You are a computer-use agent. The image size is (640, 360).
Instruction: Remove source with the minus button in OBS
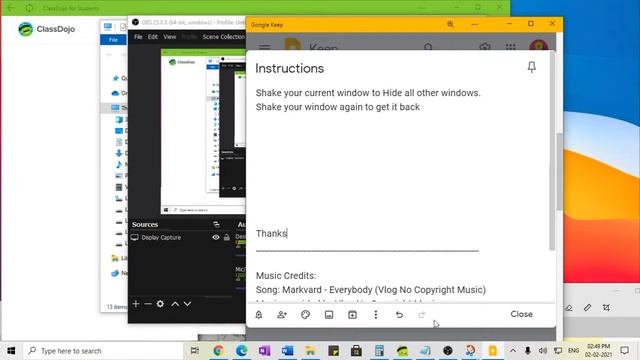pyautogui.click(x=148, y=304)
